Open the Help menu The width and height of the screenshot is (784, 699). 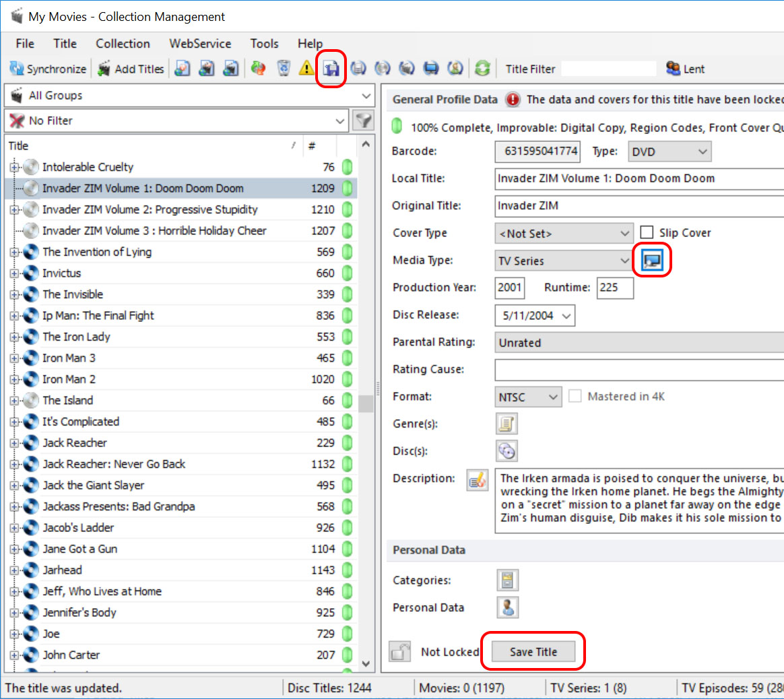click(x=310, y=44)
